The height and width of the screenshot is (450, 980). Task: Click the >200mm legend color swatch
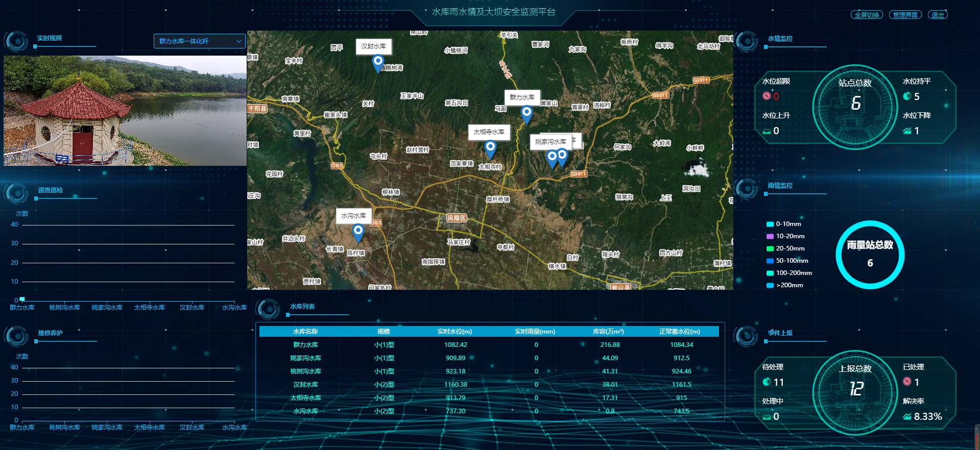pos(770,285)
